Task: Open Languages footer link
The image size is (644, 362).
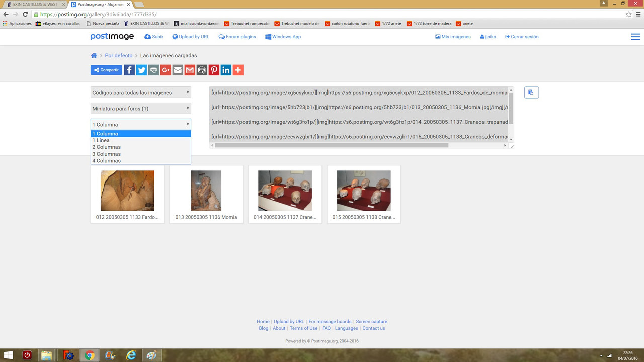Action: pyautogui.click(x=347, y=328)
